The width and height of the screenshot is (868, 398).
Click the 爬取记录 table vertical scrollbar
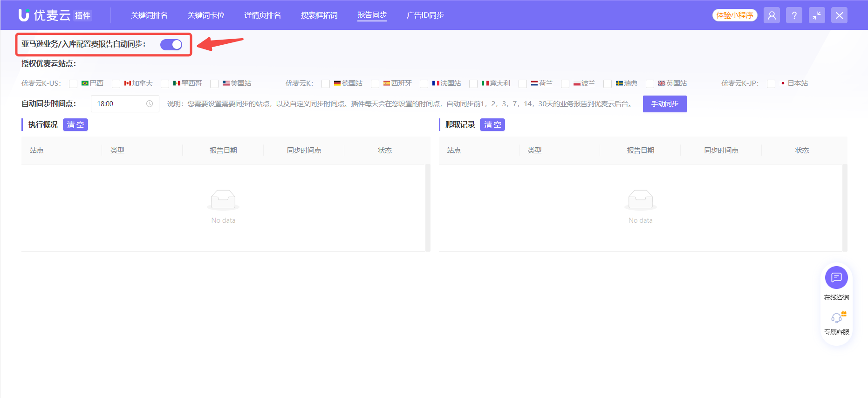[x=845, y=208]
